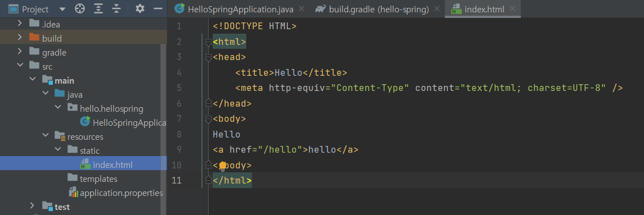Click the DOCTYPE HTML declaration text
The image size is (644, 215).
coord(255,26)
